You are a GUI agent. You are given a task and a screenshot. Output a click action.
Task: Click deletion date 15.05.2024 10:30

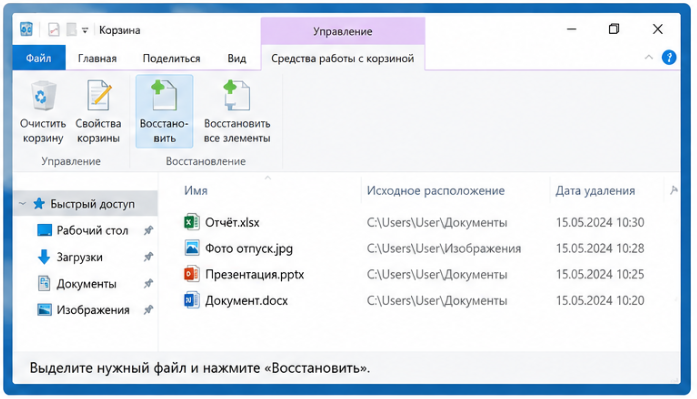coord(600,222)
